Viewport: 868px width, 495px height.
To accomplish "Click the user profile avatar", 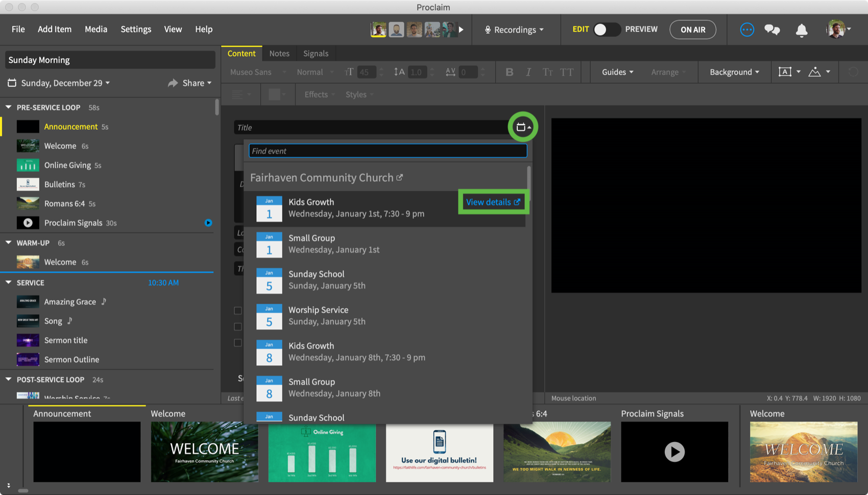I will [836, 30].
